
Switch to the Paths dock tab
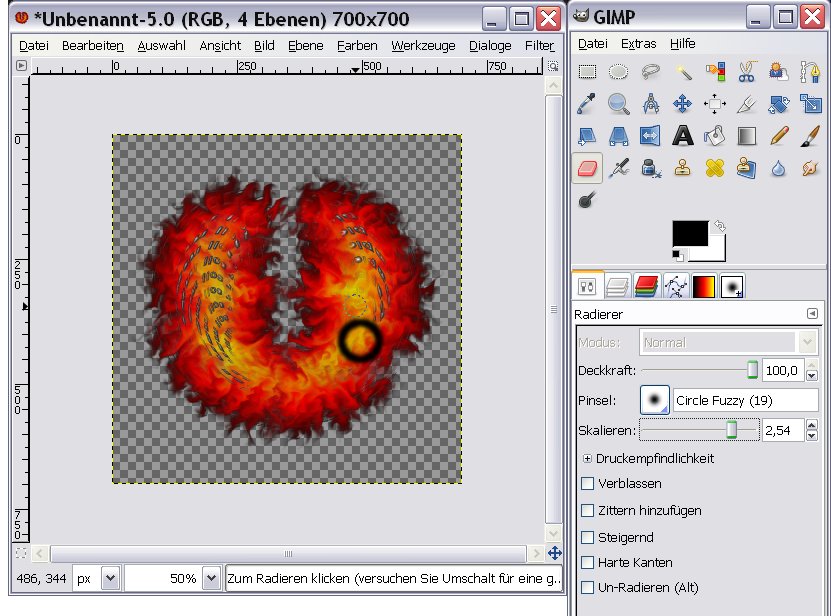(675, 287)
